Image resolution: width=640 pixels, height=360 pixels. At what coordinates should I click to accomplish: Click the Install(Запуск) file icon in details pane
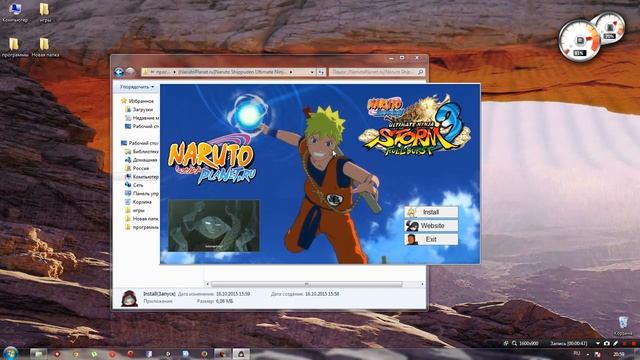pyautogui.click(x=129, y=298)
